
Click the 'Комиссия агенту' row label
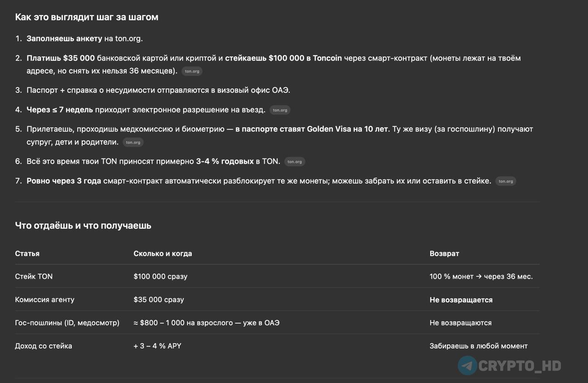click(45, 300)
